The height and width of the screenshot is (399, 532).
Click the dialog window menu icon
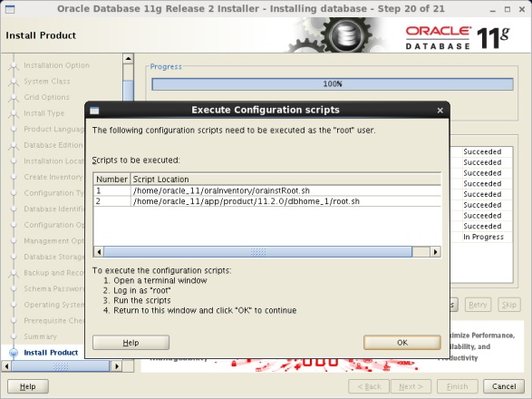[x=94, y=111]
